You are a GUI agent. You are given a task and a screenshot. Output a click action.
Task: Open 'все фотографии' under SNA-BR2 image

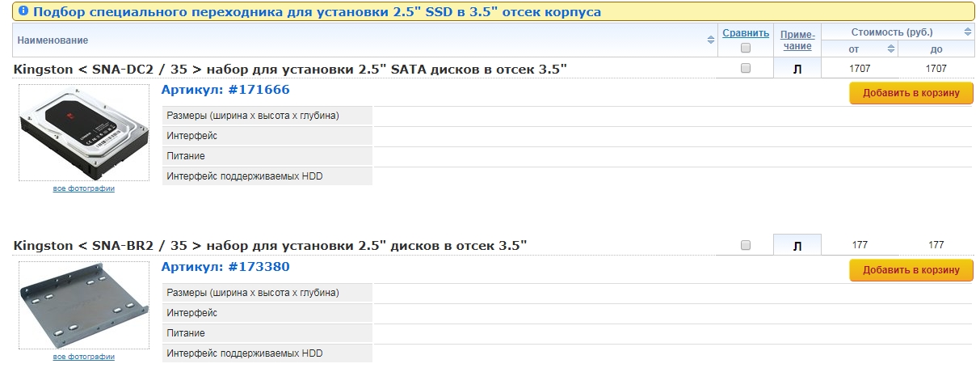(x=84, y=357)
